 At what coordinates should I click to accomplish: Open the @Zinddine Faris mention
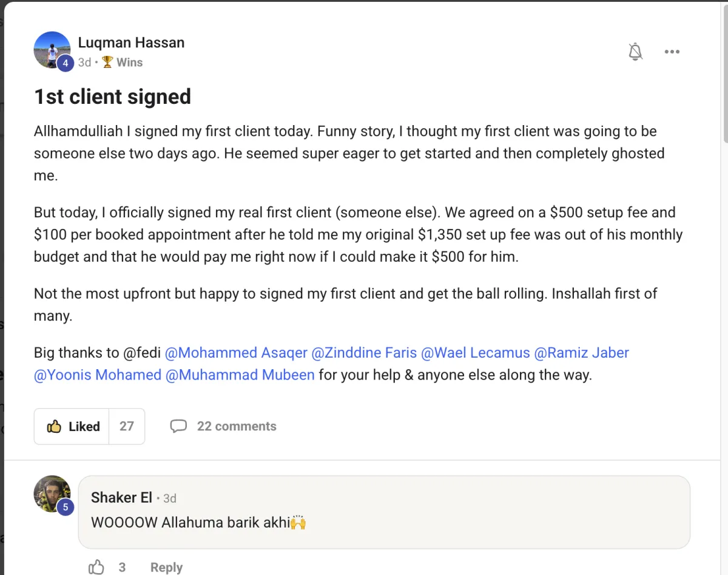[364, 353]
